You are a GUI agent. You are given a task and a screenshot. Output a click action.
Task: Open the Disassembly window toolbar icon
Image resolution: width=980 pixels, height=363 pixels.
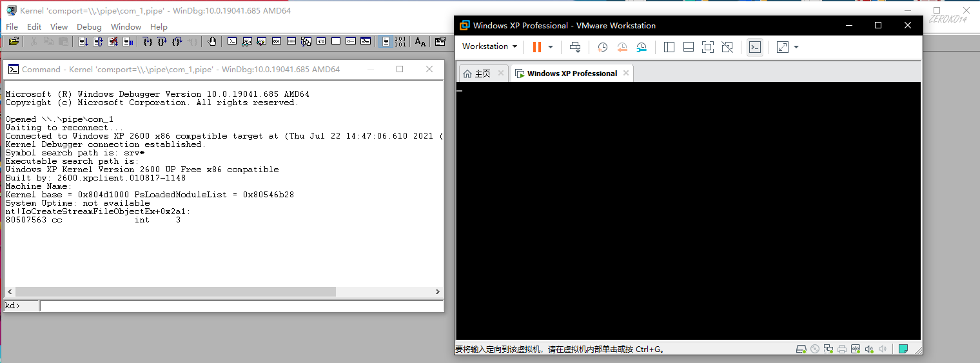(x=321, y=41)
